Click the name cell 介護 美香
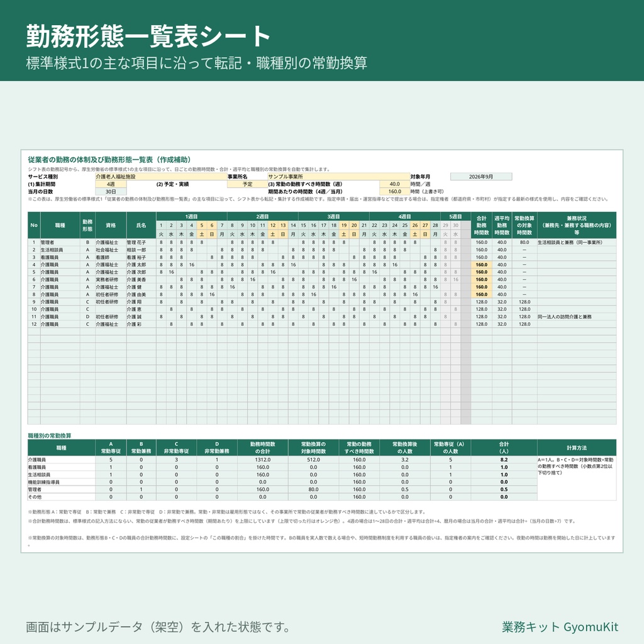This screenshot has width=644, height=644. 141,279
